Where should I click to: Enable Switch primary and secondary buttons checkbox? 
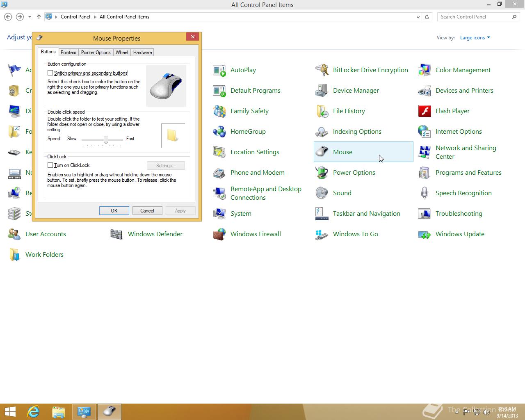[50, 73]
